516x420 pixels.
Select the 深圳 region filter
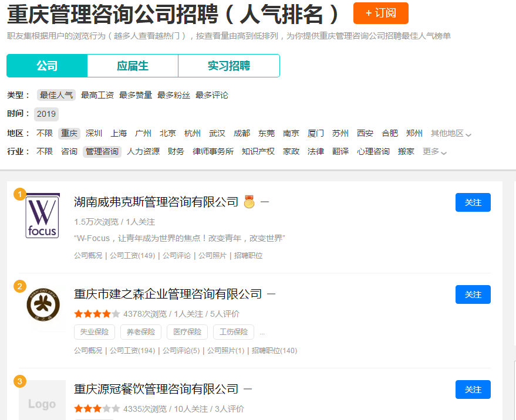[x=94, y=133]
